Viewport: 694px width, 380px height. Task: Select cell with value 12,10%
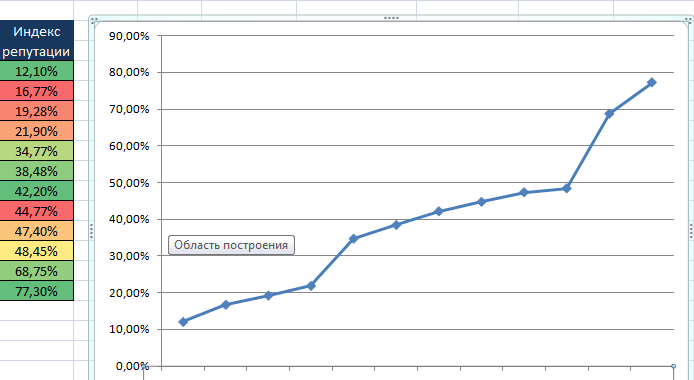pyautogui.click(x=36, y=71)
